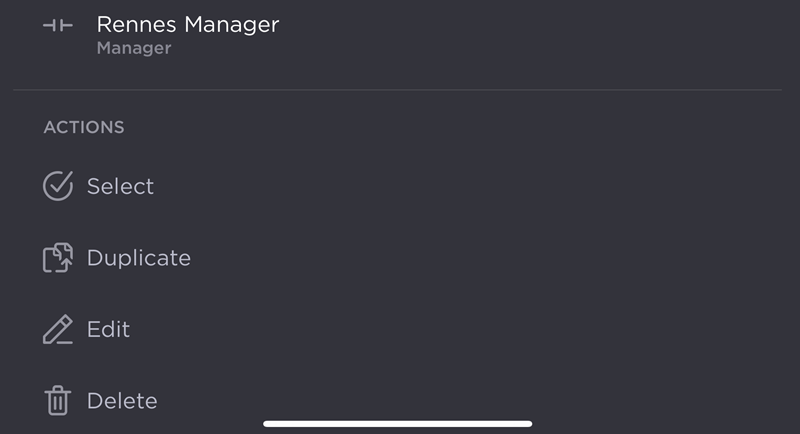Tap the connection icon beside Rennes Manager
Viewport: 800px width, 434px height.
[58, 25]
